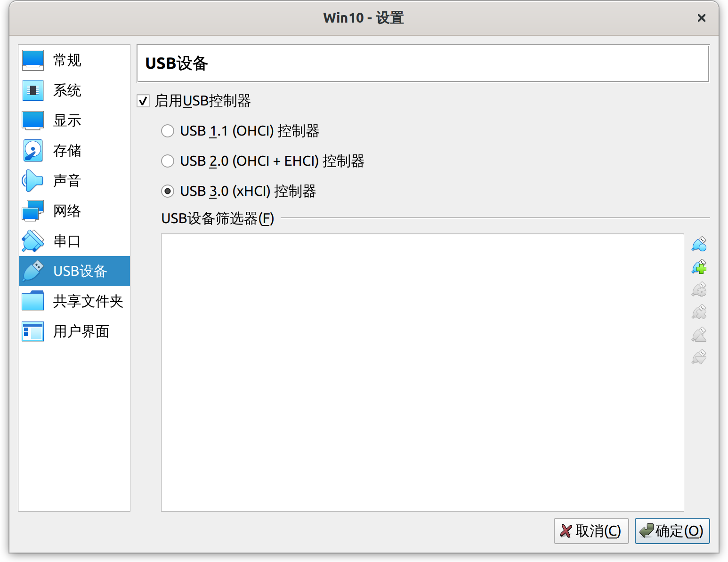Go to the 网络 network section
The image size is (728, 562).
click(x=67, y=211)
